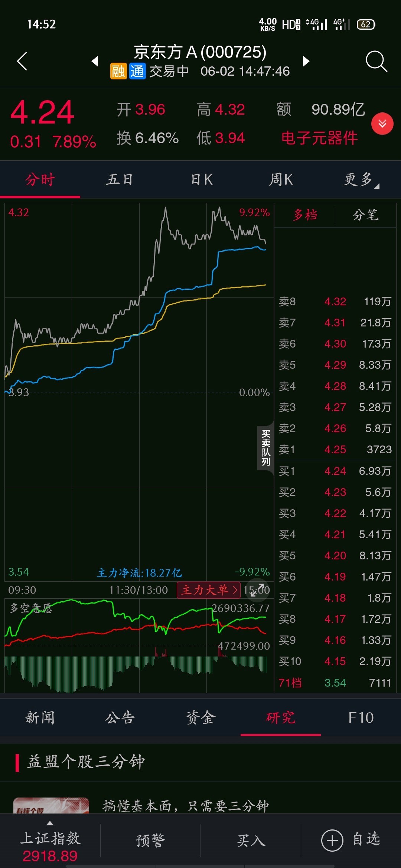Viewport: 401px width, 868px height.
Task: Switch to the 周K chart tab
Action: click(x=281, y=180)
